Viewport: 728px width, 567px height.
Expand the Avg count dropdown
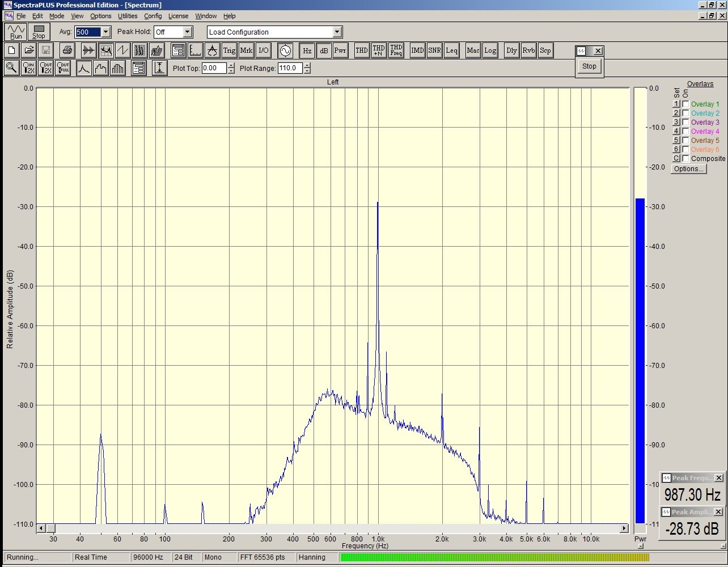pos(105,32)
